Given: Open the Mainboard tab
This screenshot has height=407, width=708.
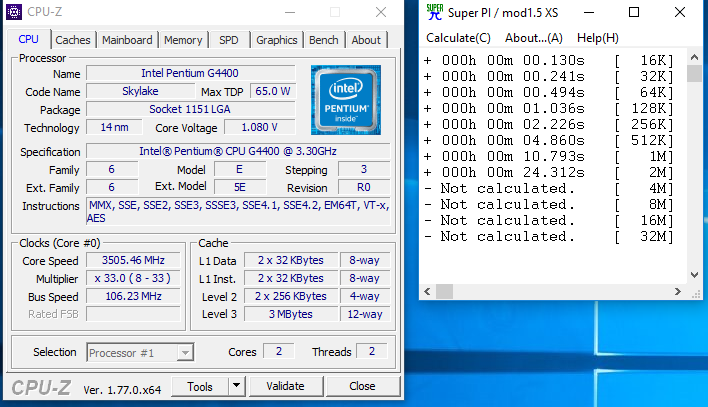Looking at the screenshot, I should (127, 40).
